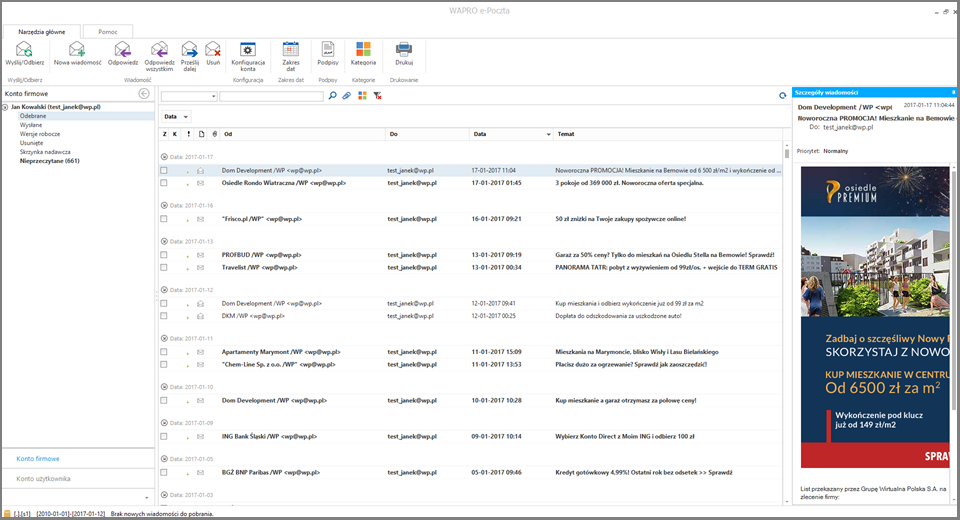Viewport: 960px width, 520px height.
Task: Click the attachment filter paperclip icon
Action: 347,96
